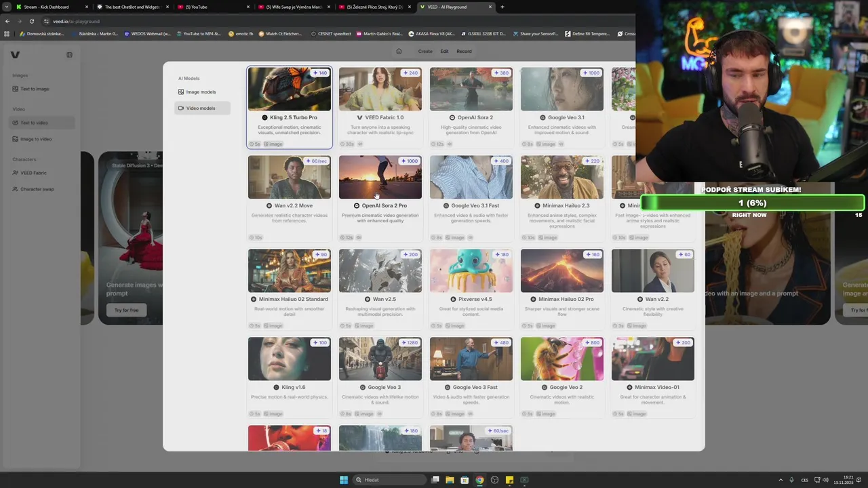Switch to the best ChatBot and Widgets tab
Viewport: 868px width, 488px height.
[x=133, y=7]
